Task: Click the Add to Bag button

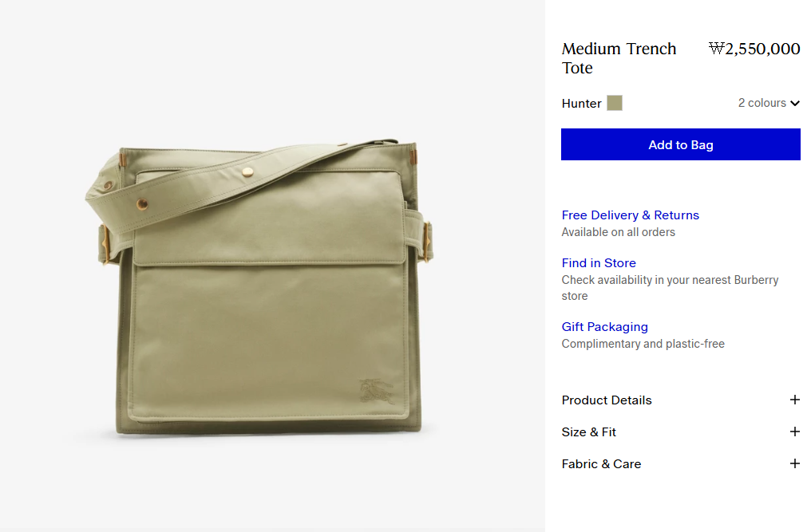Action: tap(681, 144)
